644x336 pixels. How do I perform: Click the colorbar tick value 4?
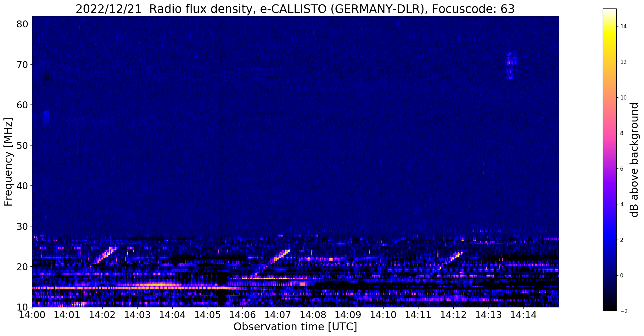pyautogui.click(x=621, y=204)
